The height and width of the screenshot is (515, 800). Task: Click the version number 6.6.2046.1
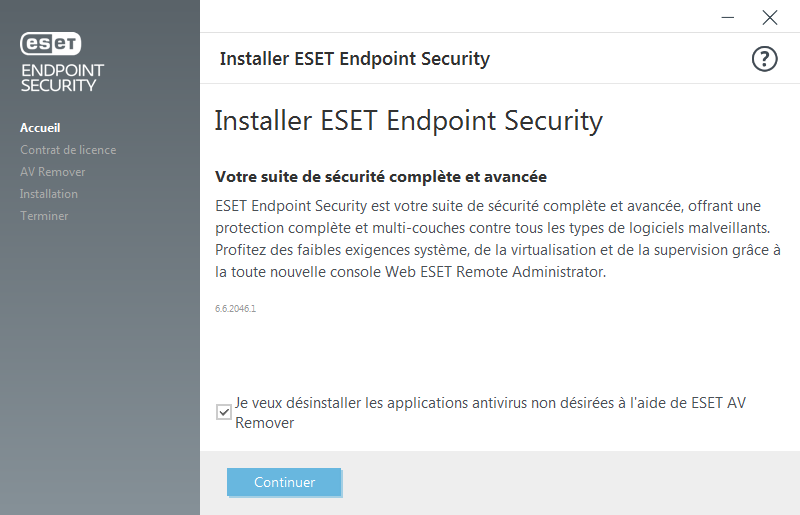pos(236,309)
